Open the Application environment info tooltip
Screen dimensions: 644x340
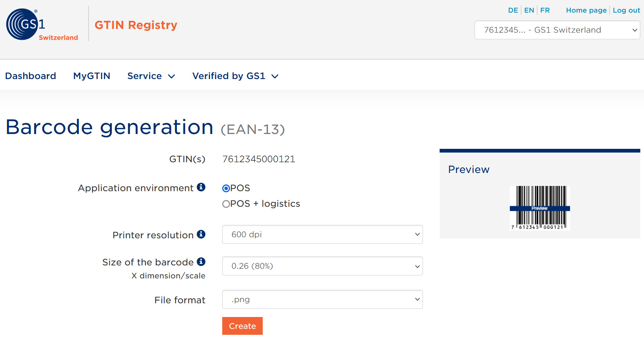(x=201, y=188)
